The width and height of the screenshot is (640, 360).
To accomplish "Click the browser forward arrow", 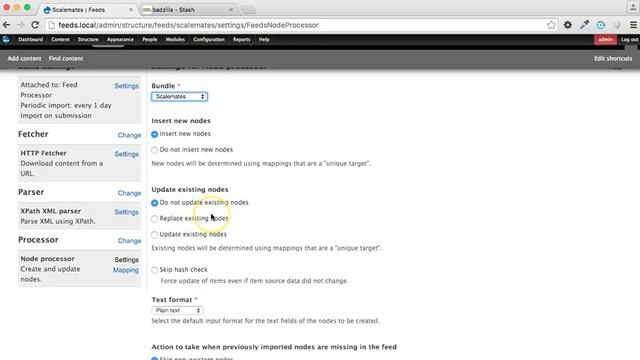I will pos(21,25).
